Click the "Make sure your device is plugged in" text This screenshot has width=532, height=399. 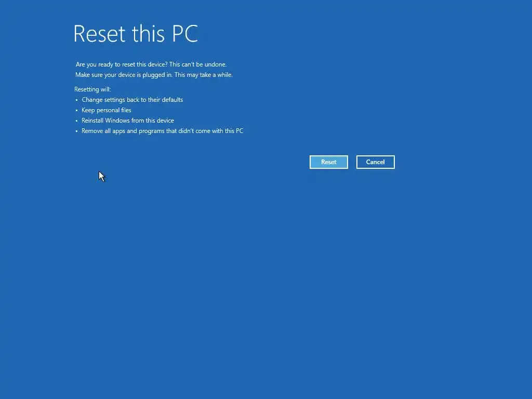tap(124, 75)
